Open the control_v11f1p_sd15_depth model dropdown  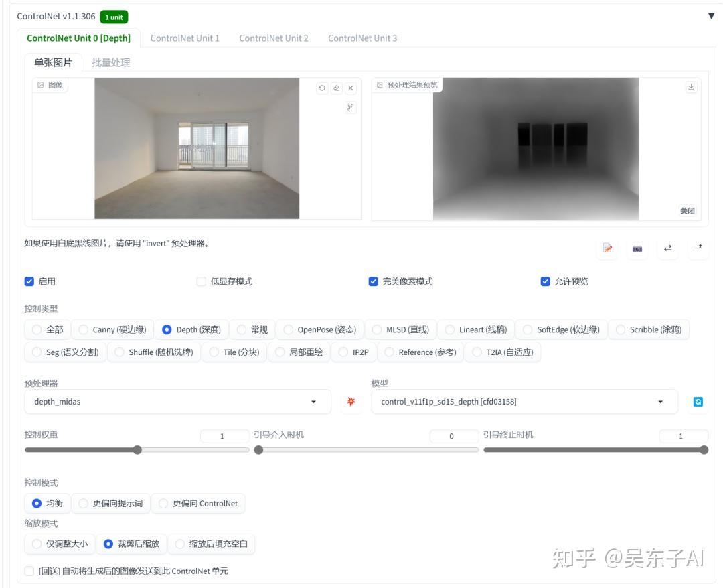(x=524, y=402)
